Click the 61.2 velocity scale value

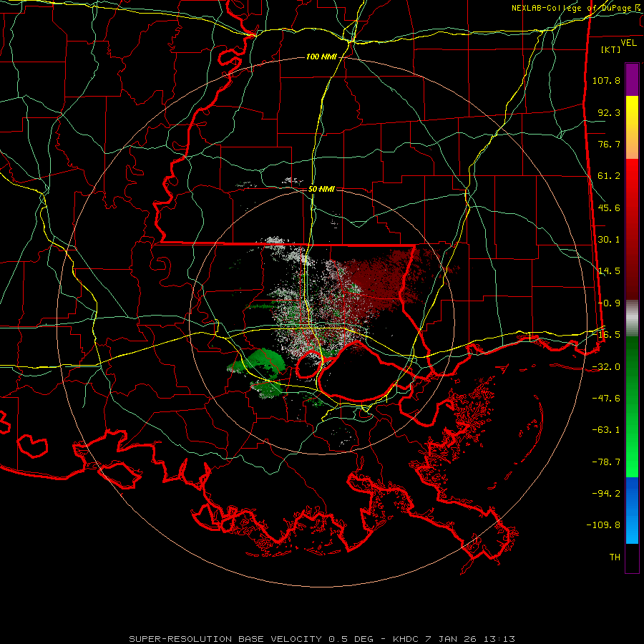609,176
